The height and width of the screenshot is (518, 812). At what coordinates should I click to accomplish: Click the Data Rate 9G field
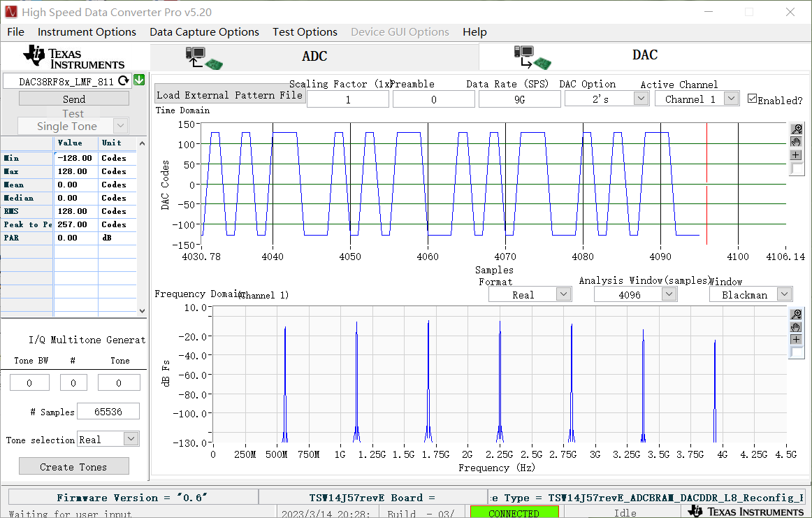pyautogui.click(x=519, y=99)
